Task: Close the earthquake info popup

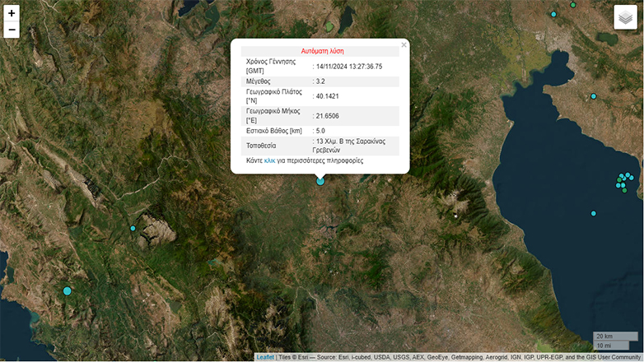Action: click(x=404, y=45)
